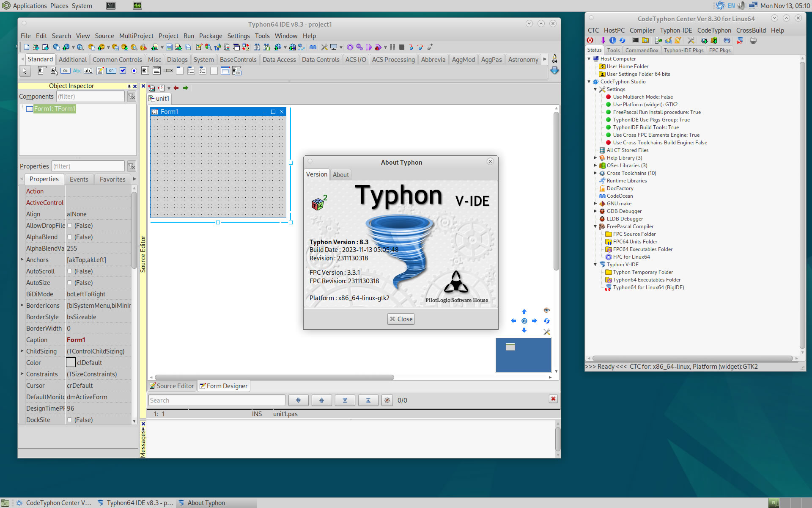
Task: Expand the Anchors property
Action: point(22,260)
